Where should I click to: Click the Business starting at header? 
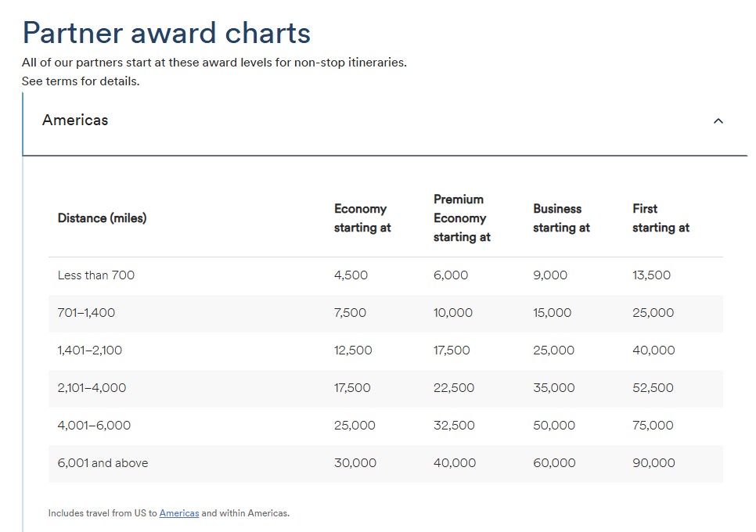click(561, 217)
